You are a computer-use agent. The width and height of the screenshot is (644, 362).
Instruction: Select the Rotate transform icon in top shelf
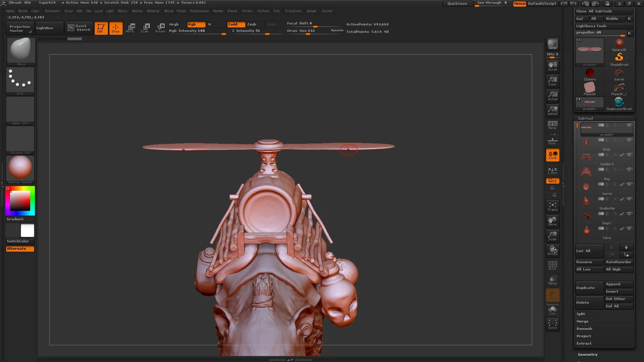[160, 28]
